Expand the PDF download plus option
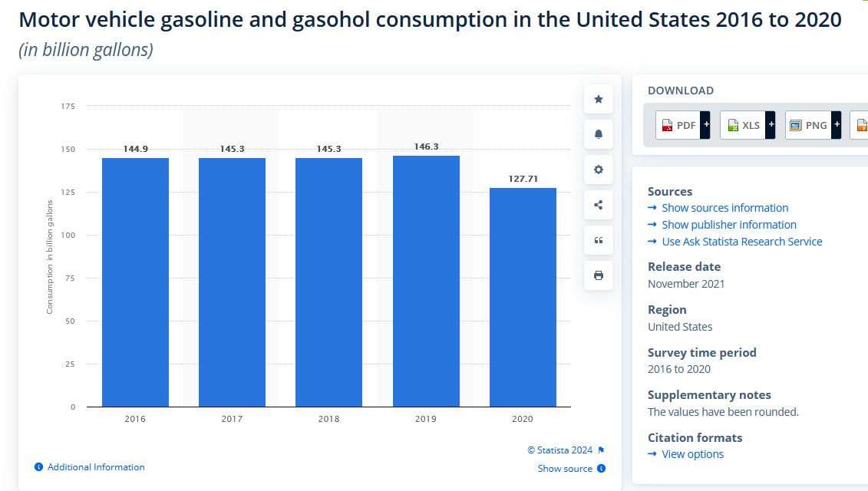868x491 pixels. tap(705, 125)
